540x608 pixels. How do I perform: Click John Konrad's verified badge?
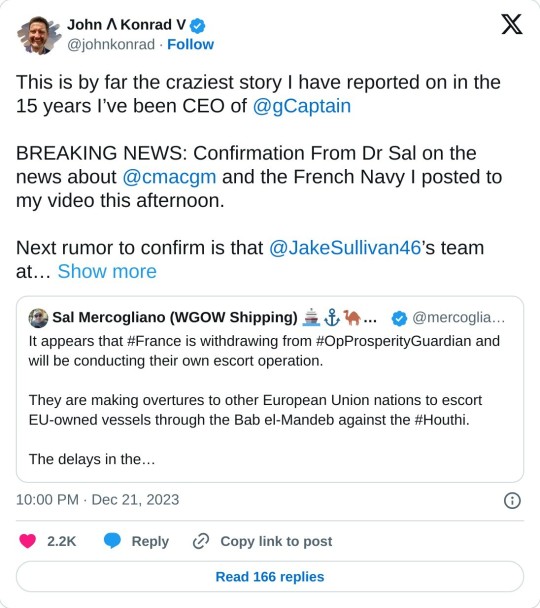(x=197, y=26)
